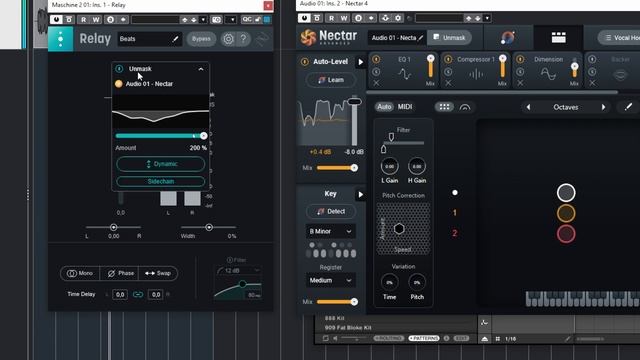Toggle Phase invert in Relay
Screen dimensions: 640x360
pyautogui.click(x=120, y=273)
